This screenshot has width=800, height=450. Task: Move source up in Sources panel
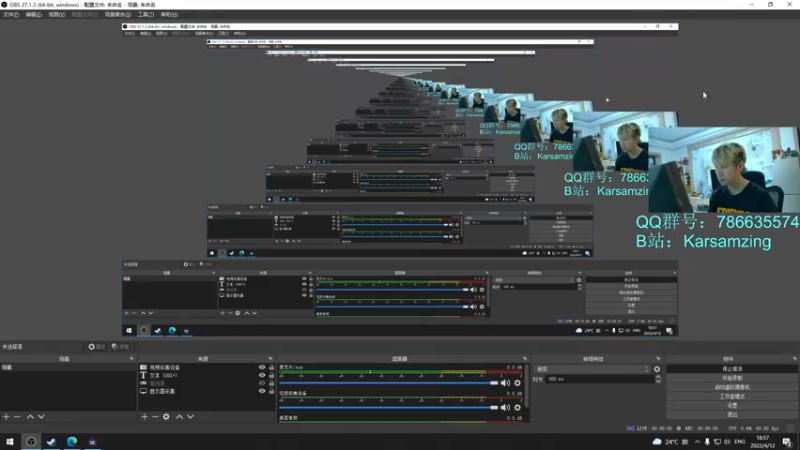(179, 417)
